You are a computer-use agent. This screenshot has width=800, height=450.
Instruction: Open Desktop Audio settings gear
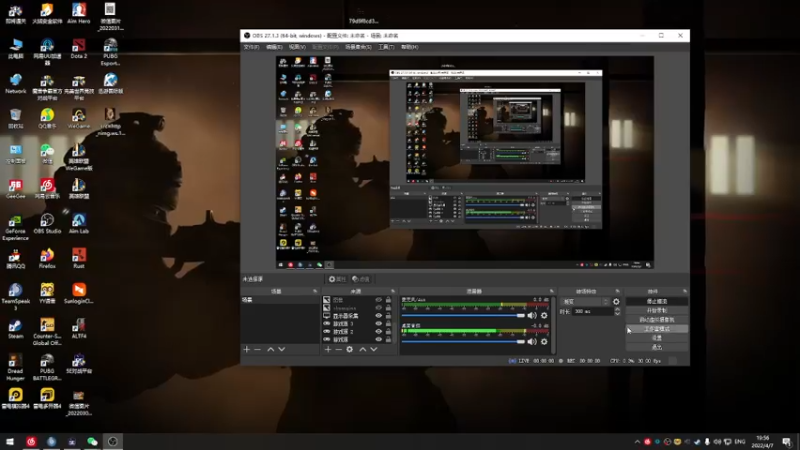click(544, 341)
